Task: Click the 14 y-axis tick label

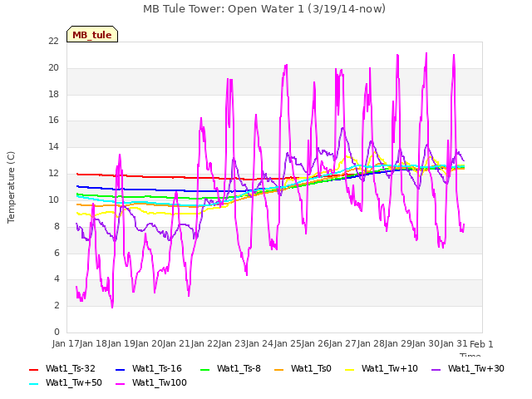Action: click(53, 146)
